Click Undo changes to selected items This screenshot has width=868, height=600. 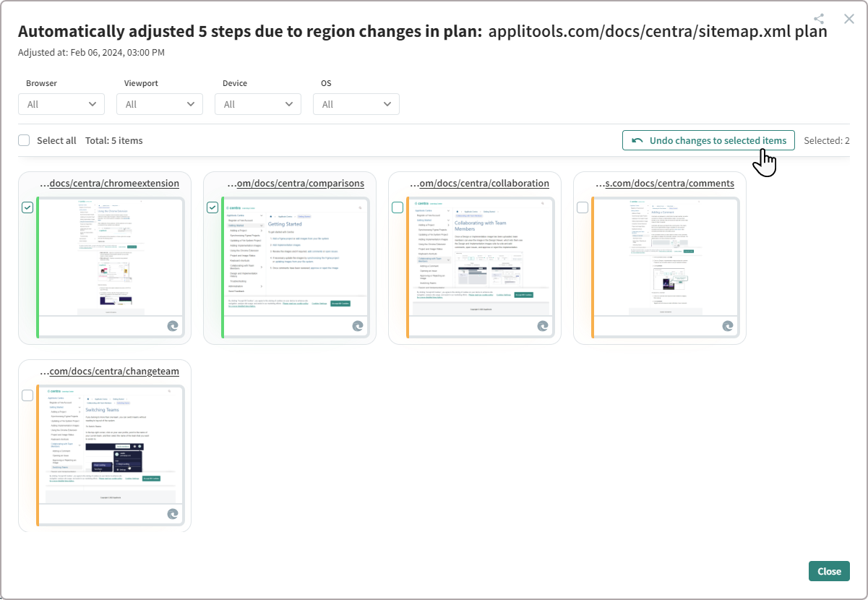[x=708, y=140]
